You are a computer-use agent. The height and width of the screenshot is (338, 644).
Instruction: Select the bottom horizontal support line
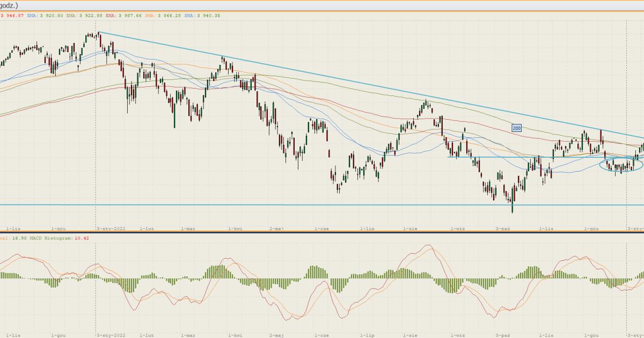point(268,204)
